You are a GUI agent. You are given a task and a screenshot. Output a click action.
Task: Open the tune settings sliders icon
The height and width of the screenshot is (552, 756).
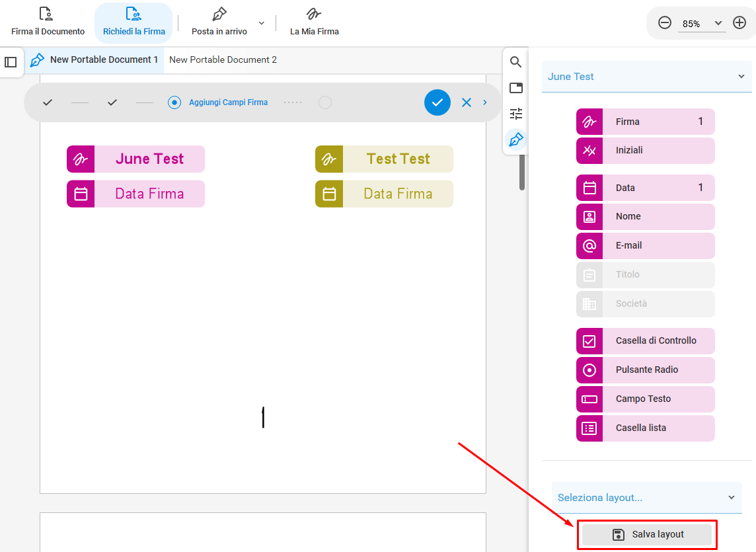point(516,114)
